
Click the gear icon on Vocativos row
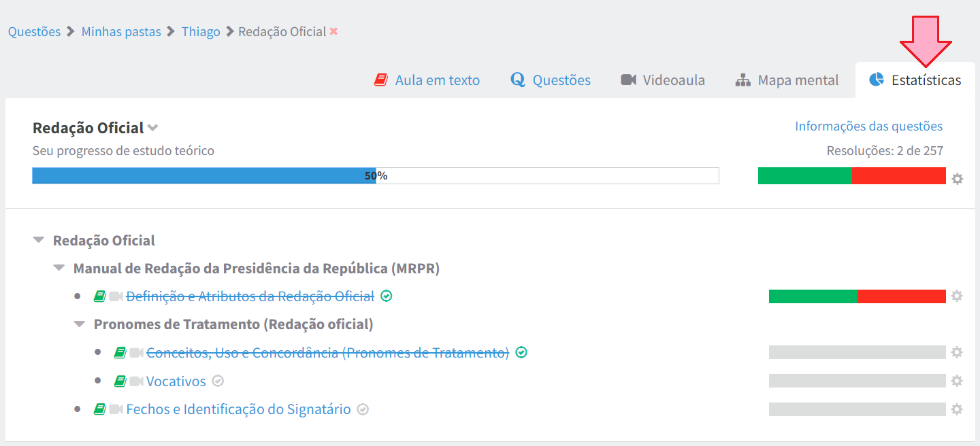click(957, 381)
